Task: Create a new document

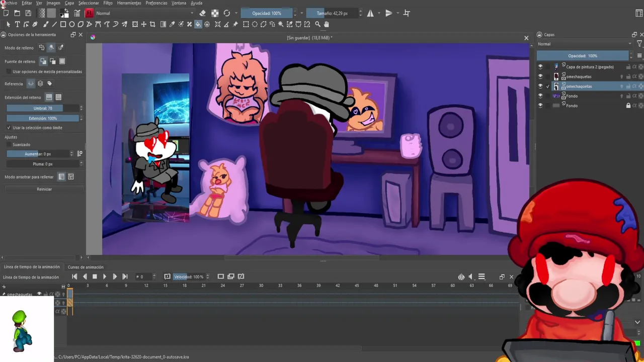Action: pos(6,13)
